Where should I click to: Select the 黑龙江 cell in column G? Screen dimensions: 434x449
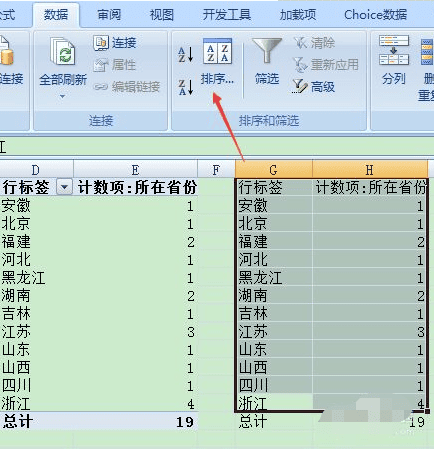coord(274,277)
